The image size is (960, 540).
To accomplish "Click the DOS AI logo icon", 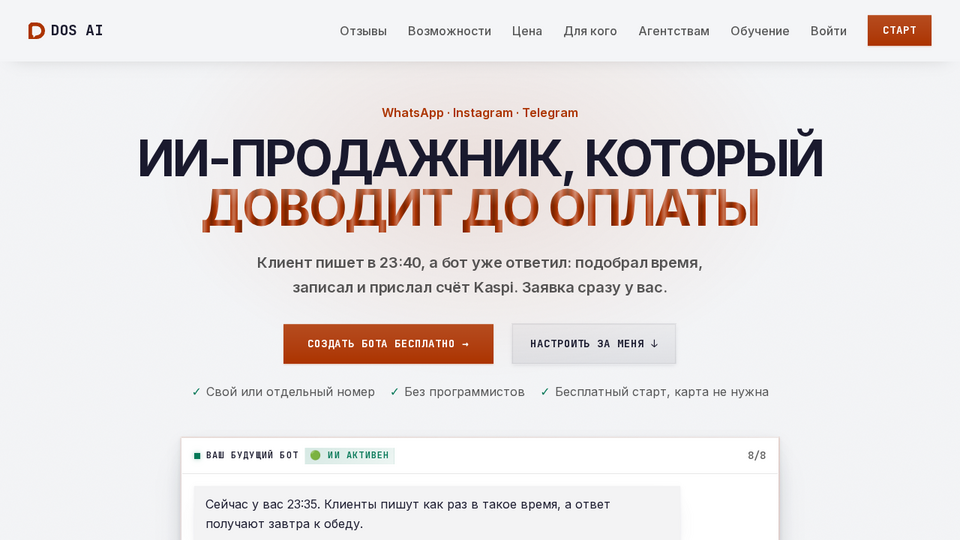I will tap(36, 31).
